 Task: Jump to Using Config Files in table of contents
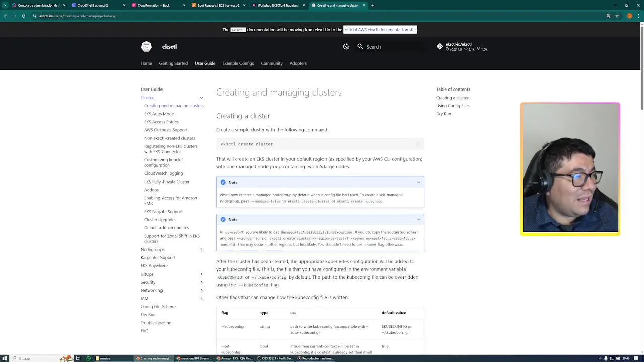453,106
